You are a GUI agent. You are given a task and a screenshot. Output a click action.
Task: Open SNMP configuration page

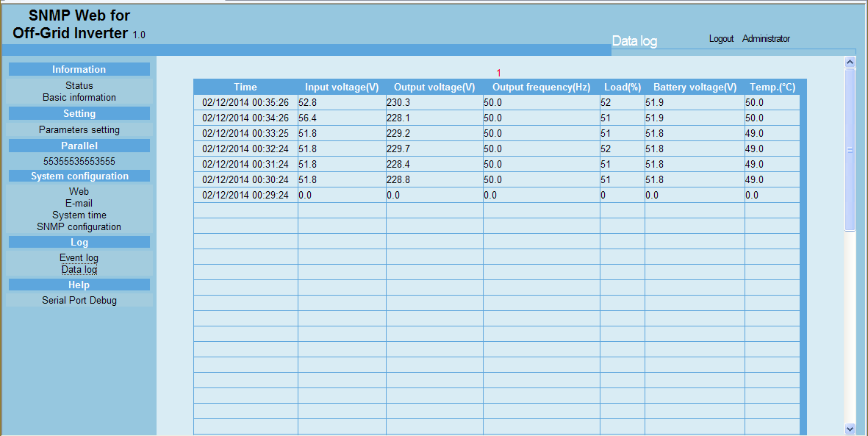79,226
